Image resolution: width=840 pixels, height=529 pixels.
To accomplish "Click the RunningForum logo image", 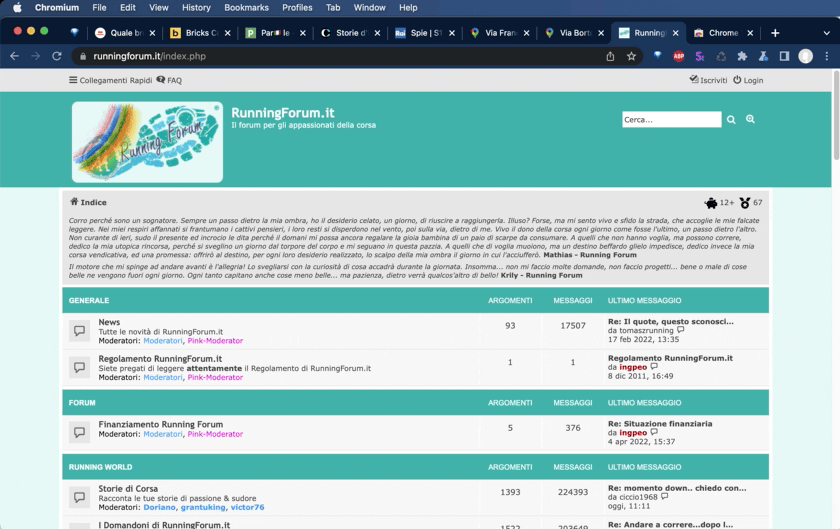I will (x=147, y=142).
